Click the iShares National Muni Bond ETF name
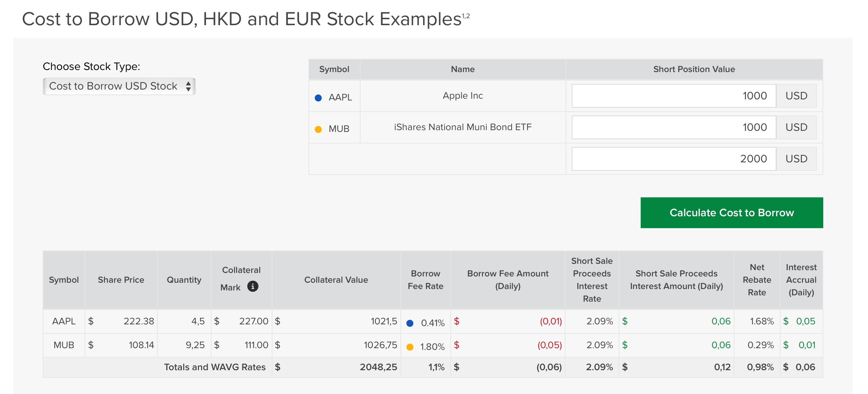868x394 pixels. pyautogui.click(x=463, y=127)
